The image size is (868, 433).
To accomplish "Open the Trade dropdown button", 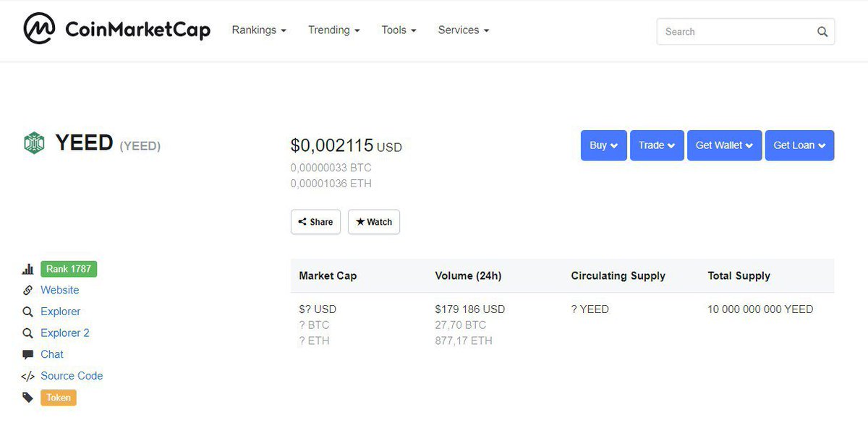I will 657,145.
